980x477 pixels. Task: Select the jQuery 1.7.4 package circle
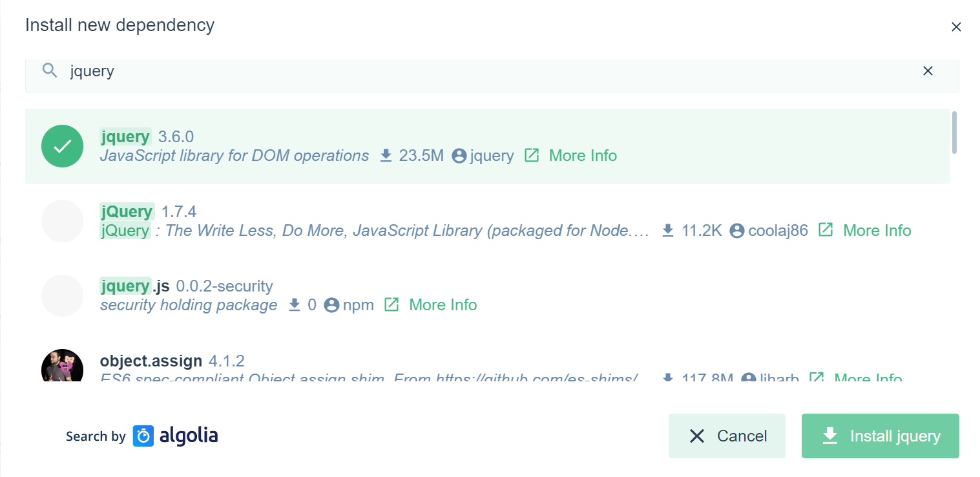[x=62, y=221]
